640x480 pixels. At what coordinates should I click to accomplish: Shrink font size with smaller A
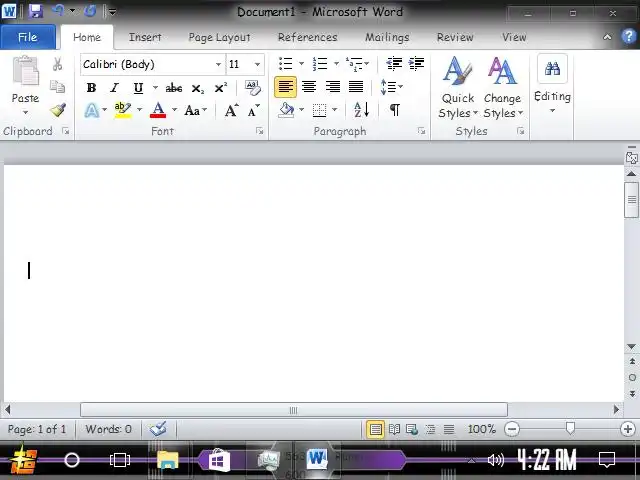[253, 111]
